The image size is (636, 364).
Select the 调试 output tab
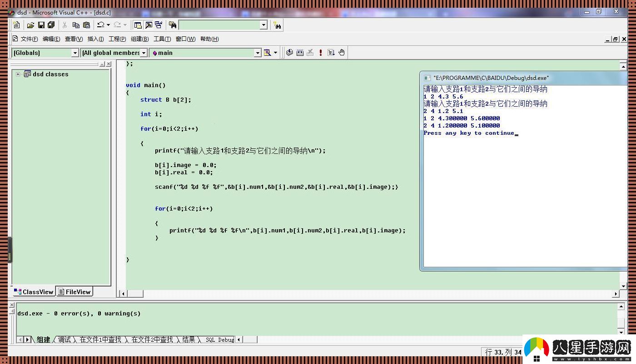coord(64,339)
